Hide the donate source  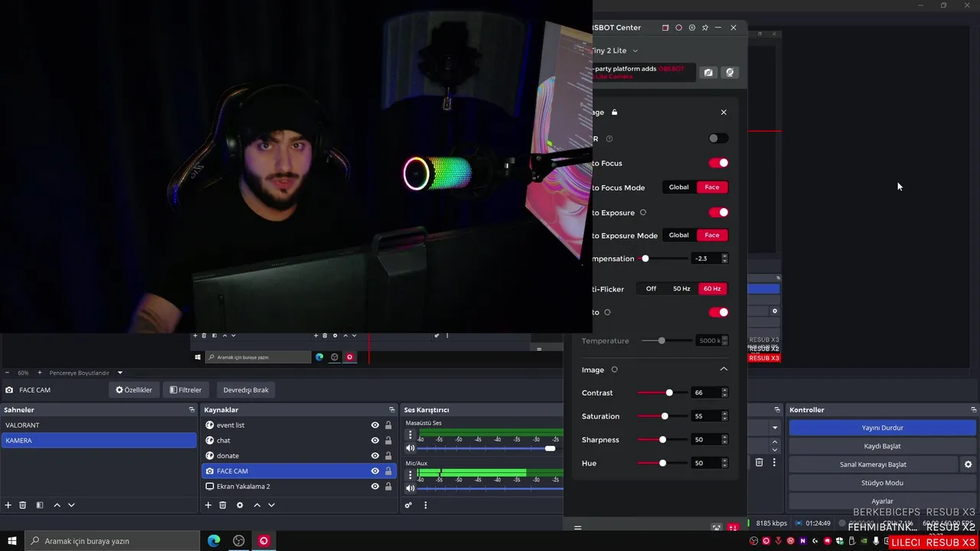[375, 456]
